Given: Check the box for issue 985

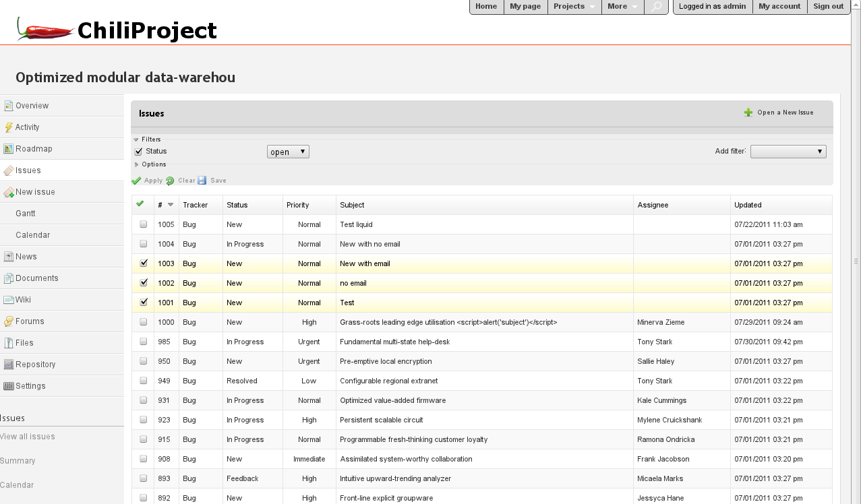Looking at the screenshot, I should 144,342.
